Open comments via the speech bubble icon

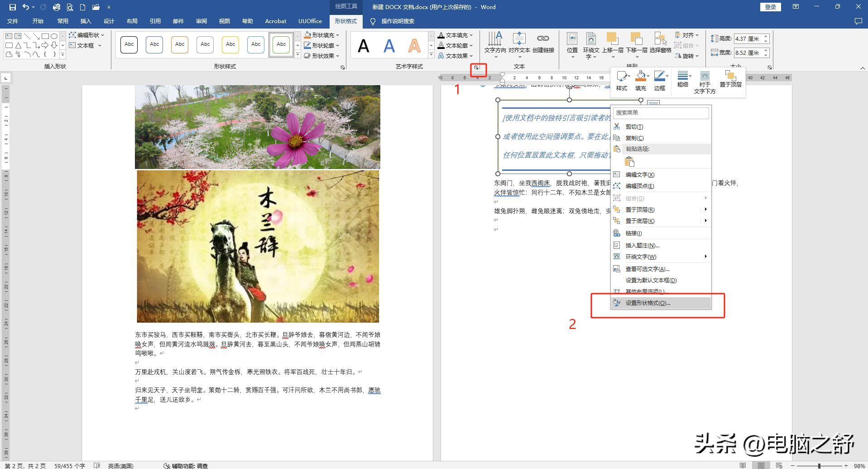click(x=858, y=21)
